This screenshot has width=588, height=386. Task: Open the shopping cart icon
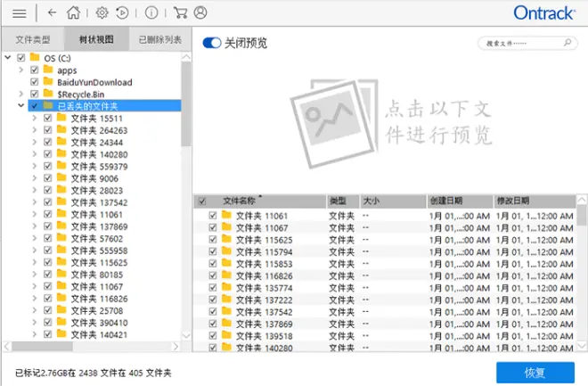pos(180,12)
